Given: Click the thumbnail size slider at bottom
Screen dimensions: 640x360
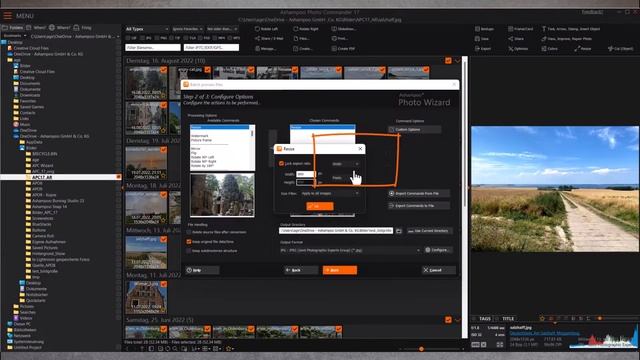Looking at the screenshot, I should point(421,349).
